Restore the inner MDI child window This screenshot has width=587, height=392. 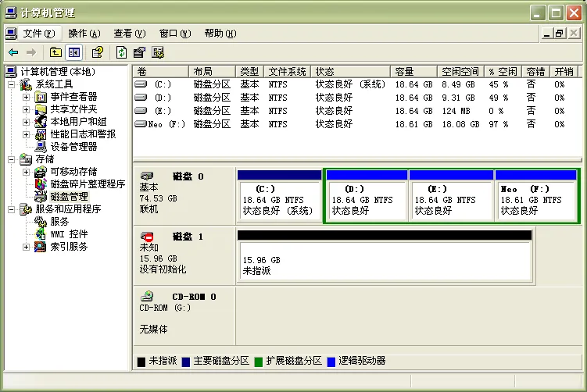[560, 34]
